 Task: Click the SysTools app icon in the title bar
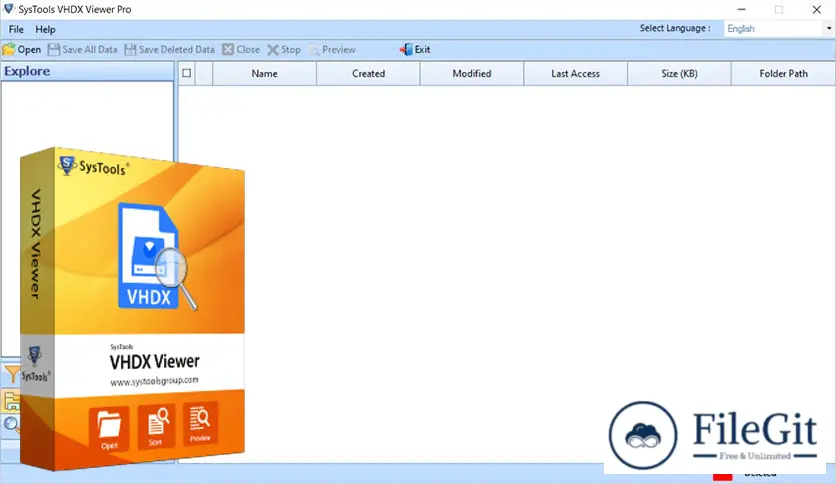pos(9,9)
